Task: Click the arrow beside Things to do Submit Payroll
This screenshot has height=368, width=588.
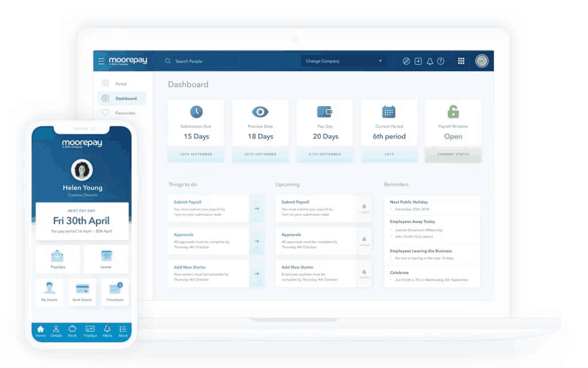Action: tap(257, 208)
